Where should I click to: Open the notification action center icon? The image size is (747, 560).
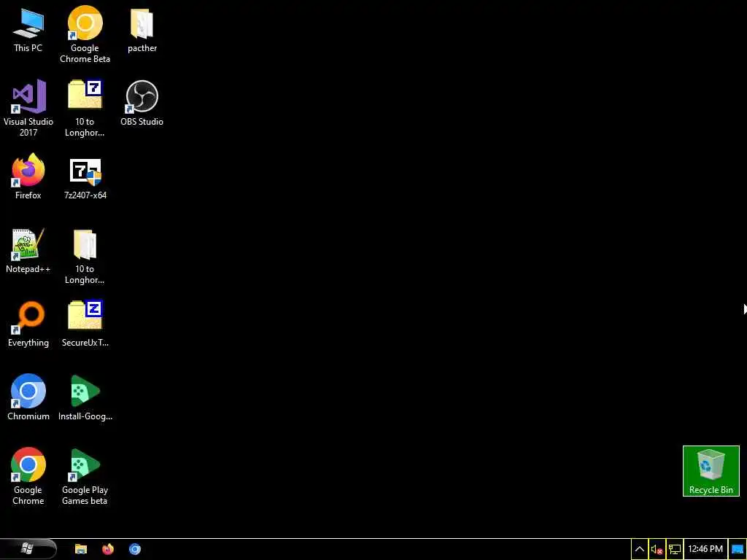coord(738,550)
